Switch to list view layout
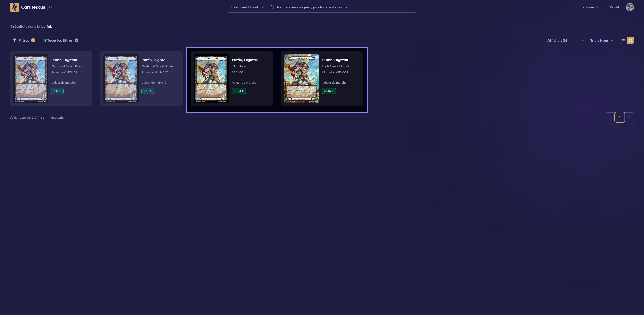Screen dimensions: 644x315 click(x=623, y=40)
